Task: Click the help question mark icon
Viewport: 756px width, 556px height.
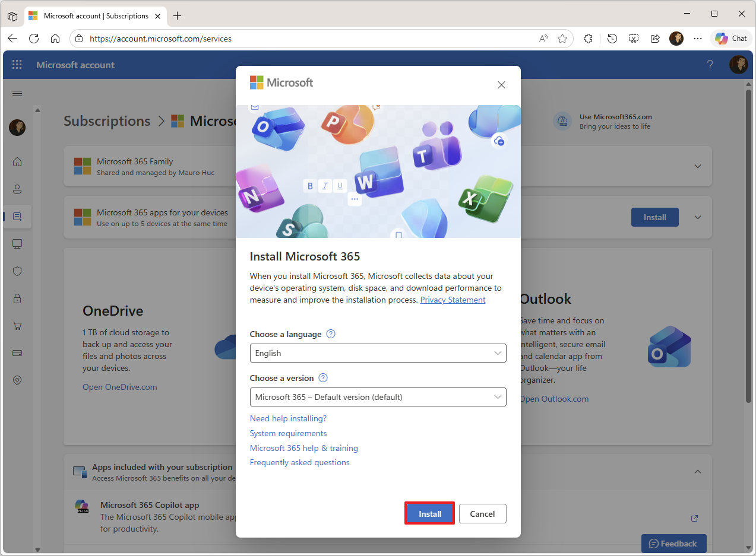Action: (710, 64)
